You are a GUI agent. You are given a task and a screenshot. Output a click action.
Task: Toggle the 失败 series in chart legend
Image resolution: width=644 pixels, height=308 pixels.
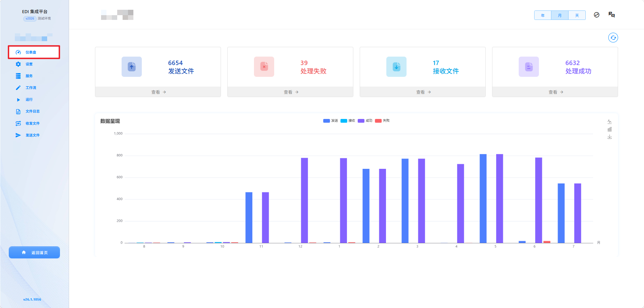(382, 121)
